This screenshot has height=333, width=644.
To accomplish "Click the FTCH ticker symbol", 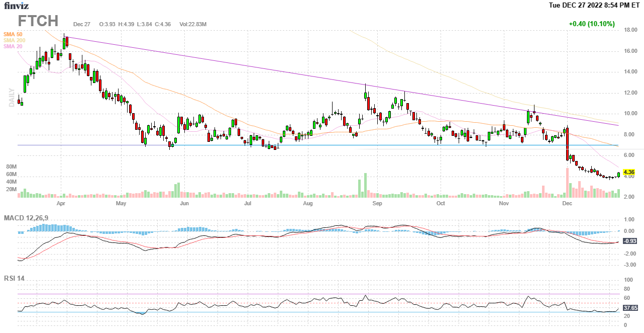I will coord(38,21).
